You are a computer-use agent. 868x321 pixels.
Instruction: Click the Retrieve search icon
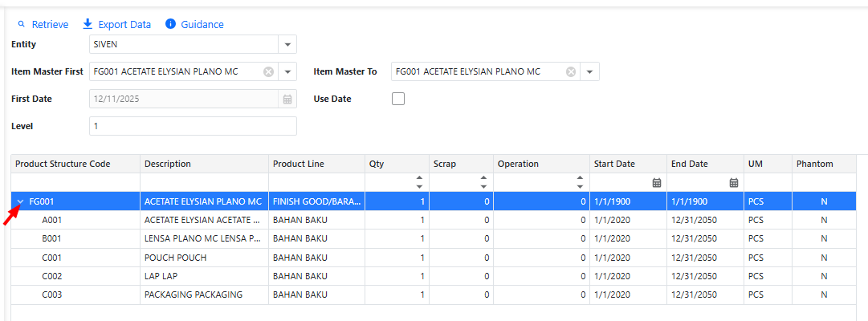[22, 24]
